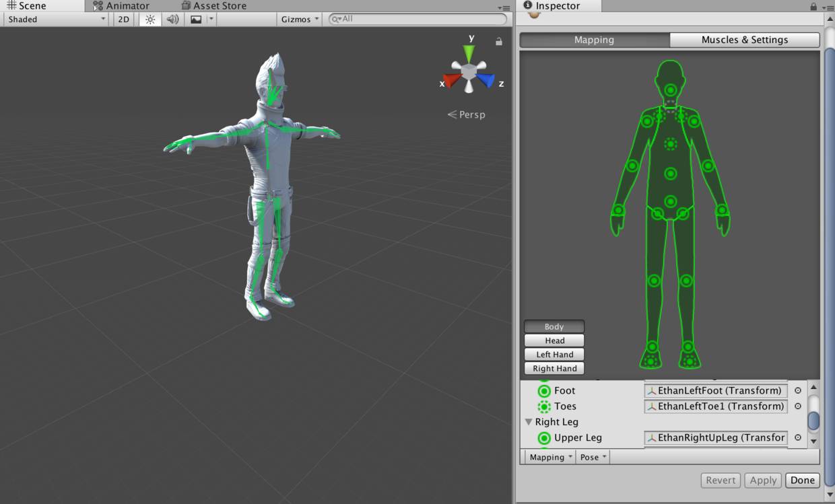Viewport: 835px width, 504px height.
Task: Click the red X axis gizmo cone
Action: pyautogui.click(x=451, y=81)
